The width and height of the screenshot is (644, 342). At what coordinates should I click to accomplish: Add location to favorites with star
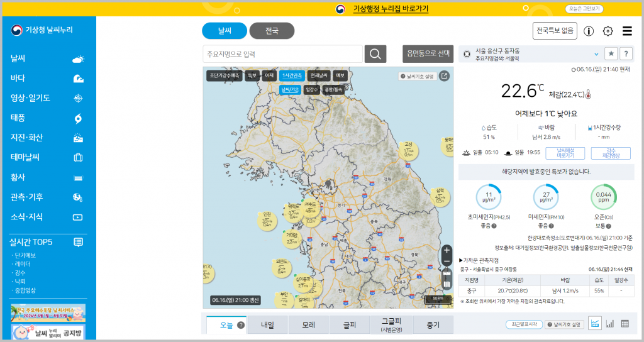[611, 53]
